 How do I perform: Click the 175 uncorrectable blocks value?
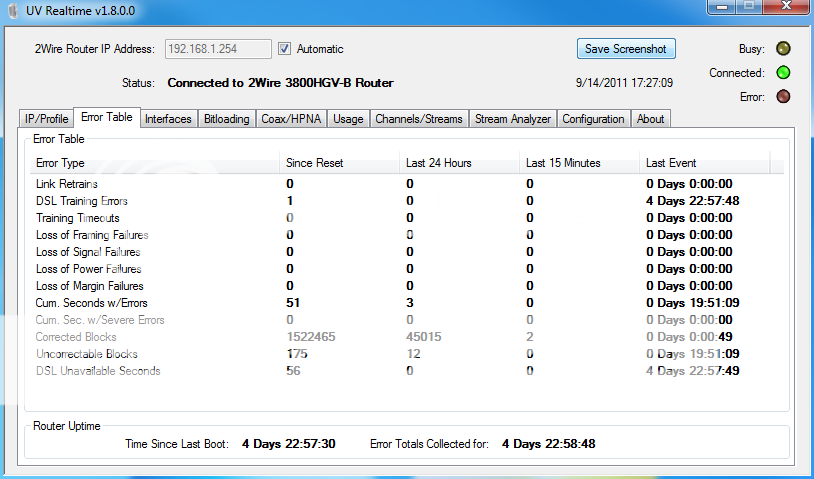296,354
